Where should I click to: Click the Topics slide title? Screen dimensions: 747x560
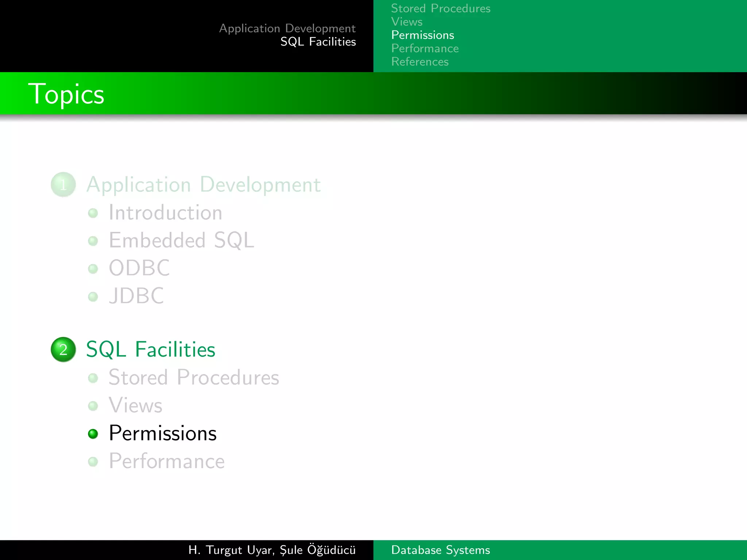pos(66,94)
